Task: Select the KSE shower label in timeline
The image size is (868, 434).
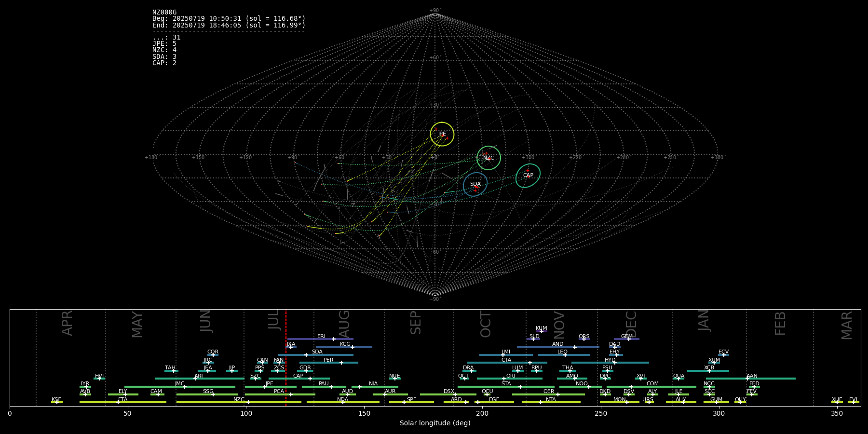Action: coord(56,400)
